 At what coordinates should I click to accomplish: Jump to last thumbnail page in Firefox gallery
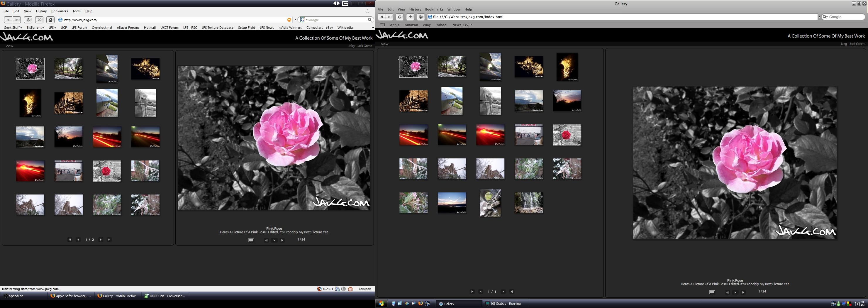point(109,240)
